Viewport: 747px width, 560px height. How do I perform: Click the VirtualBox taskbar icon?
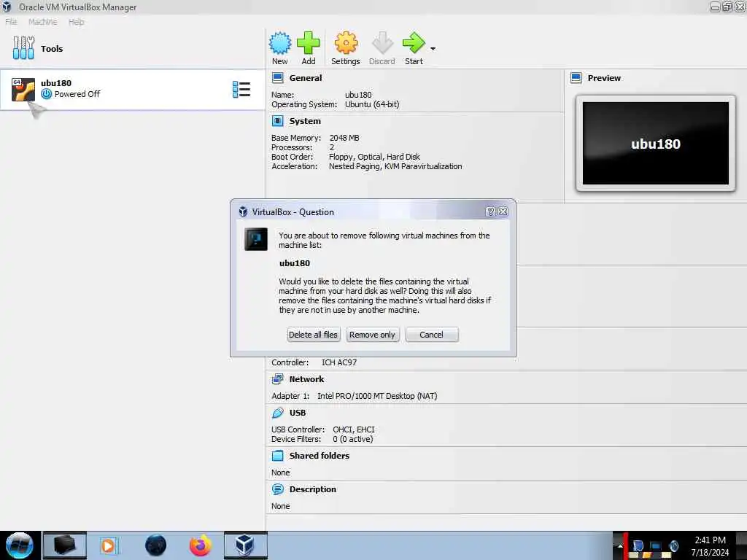click(245, 545)
